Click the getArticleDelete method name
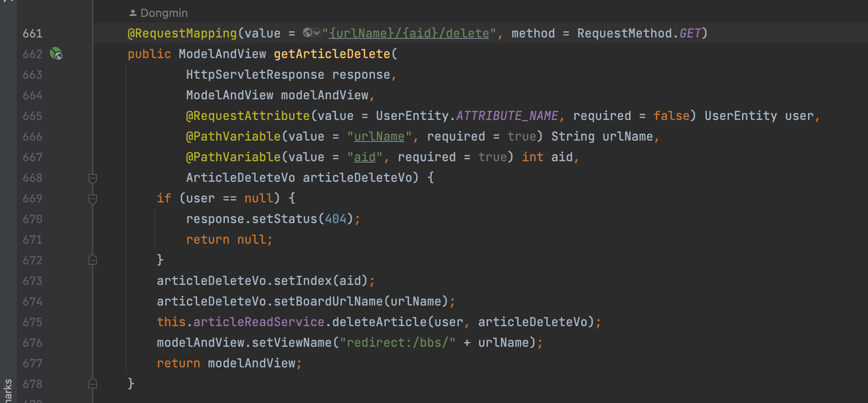 pyautogui.click(x=332, y=54)
